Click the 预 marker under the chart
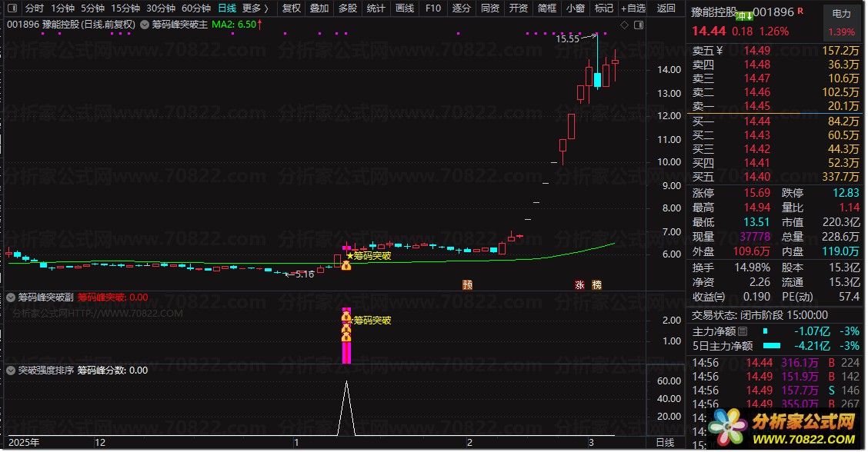868x452 pixels. (x=467, y=285)
